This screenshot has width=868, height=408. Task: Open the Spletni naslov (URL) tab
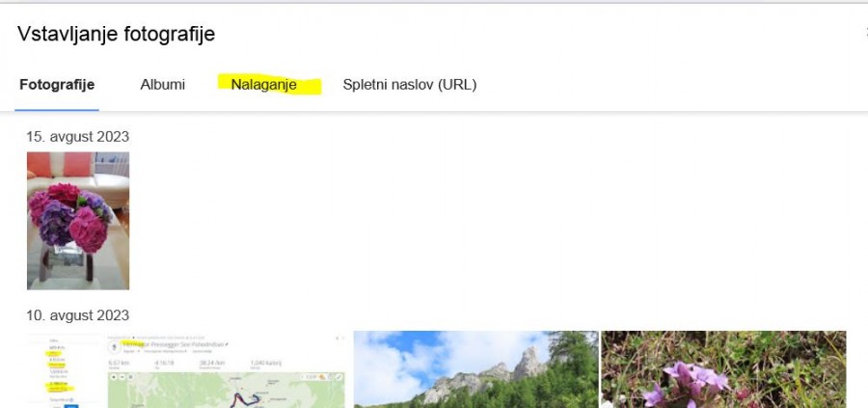pyautogui.click(x=409, y=85)
